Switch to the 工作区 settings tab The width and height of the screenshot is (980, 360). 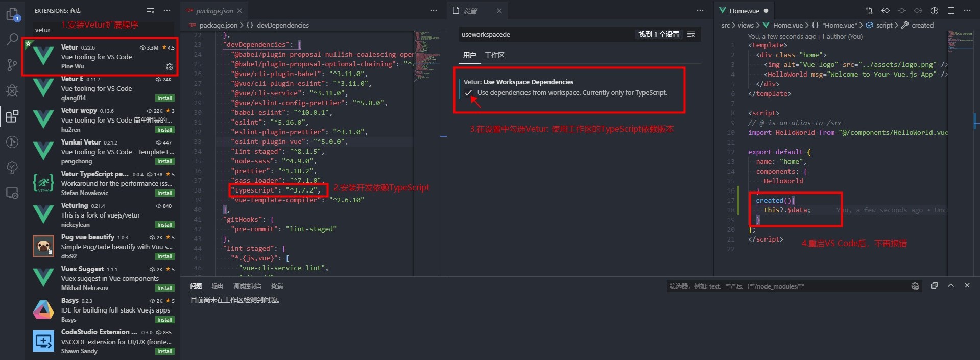pyautogui.click(x=494, y=55)
